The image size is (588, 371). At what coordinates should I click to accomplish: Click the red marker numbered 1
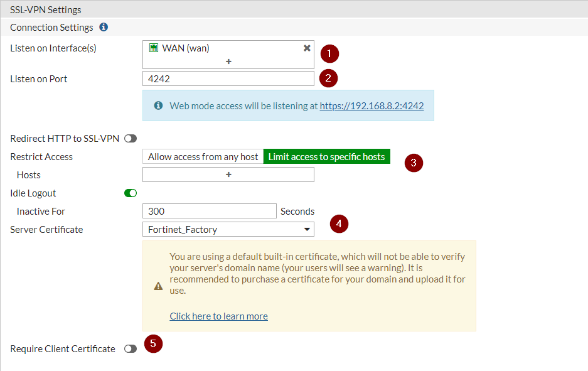coord(329,53)
